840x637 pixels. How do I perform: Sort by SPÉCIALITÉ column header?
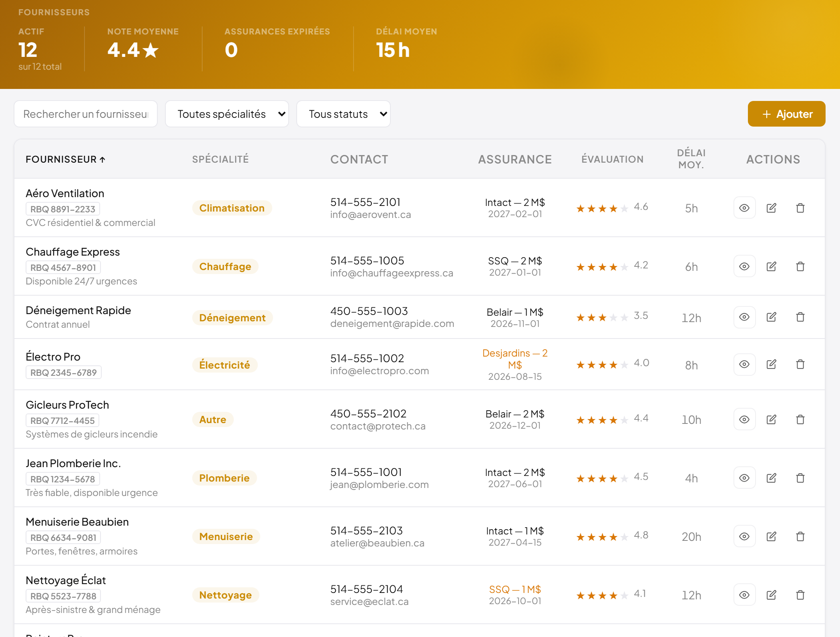point(221,159)
